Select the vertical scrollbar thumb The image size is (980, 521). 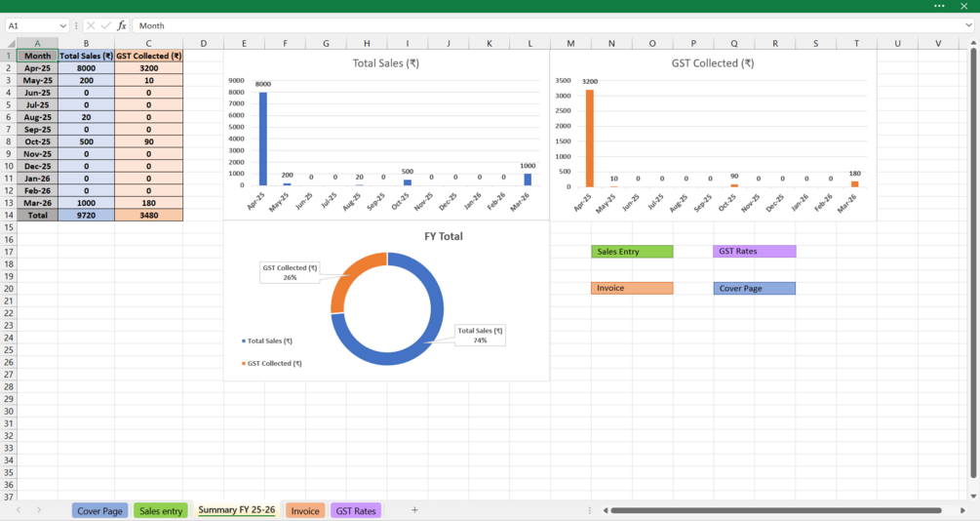tap(973, 262)
